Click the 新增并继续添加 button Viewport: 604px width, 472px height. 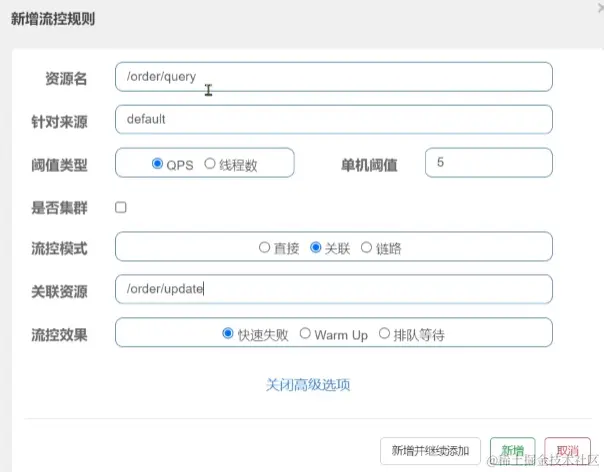click(x=430, y=451)
